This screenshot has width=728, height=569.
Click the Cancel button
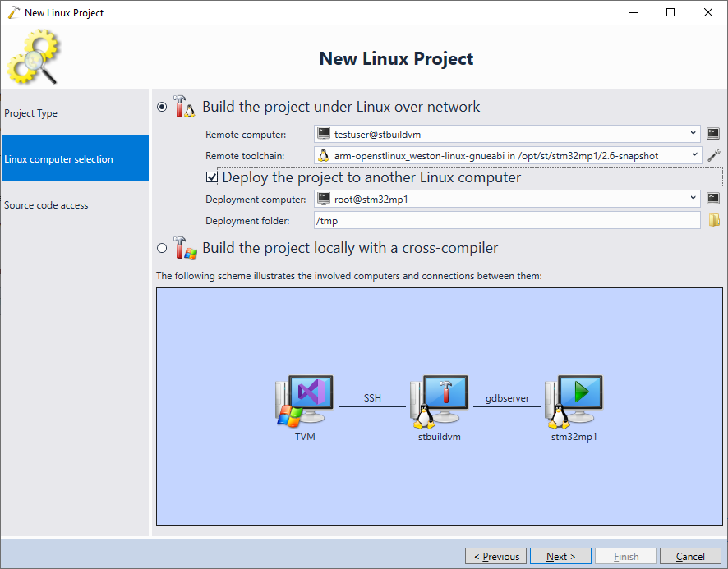[690, 556]
